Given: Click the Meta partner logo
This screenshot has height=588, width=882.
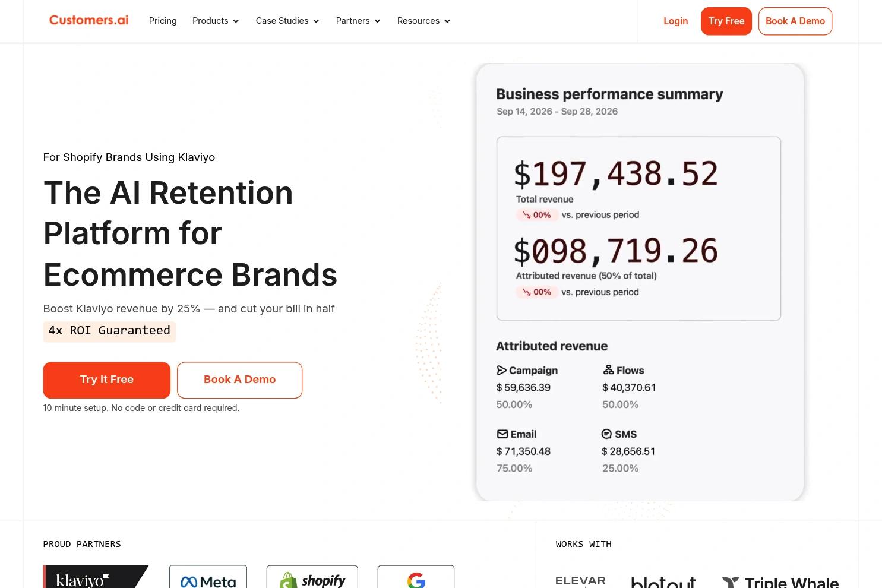Looking at the screenshot, I should coord(208,577).
